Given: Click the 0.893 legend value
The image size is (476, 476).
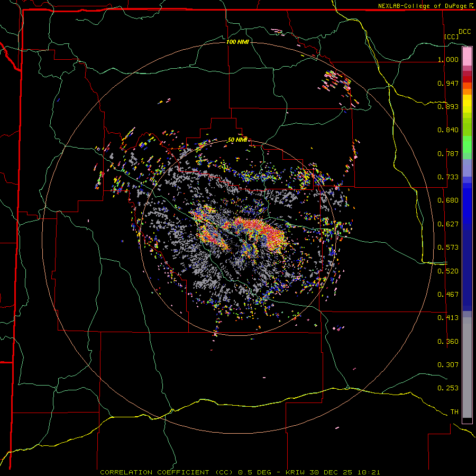Looking at the screenshot, I should (448, 106).
